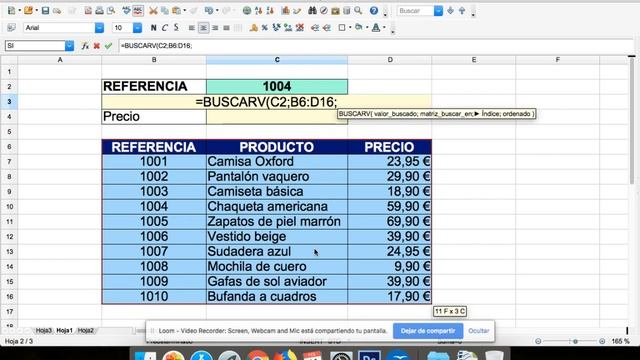Screen dimensions: 640x360
Task: Select row 10 header
Action: pyautogui.click(x=9, y=207)
